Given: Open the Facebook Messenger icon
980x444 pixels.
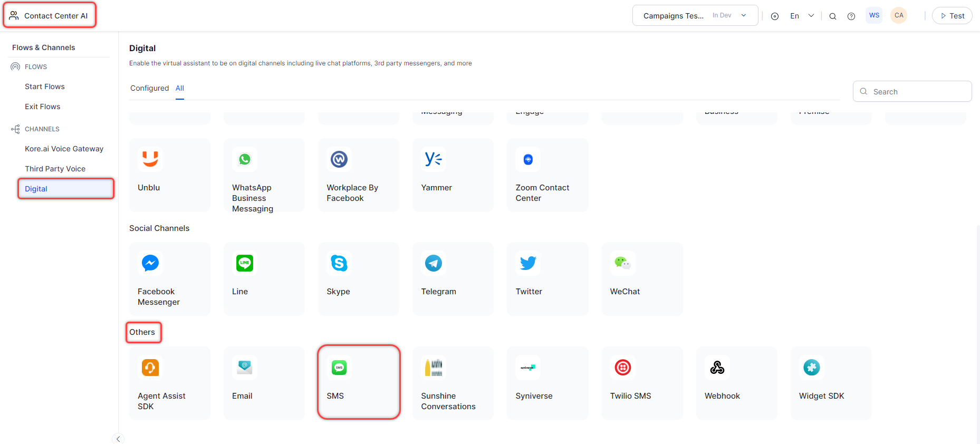Looking at the screenshot, I should tap(150, 263).
